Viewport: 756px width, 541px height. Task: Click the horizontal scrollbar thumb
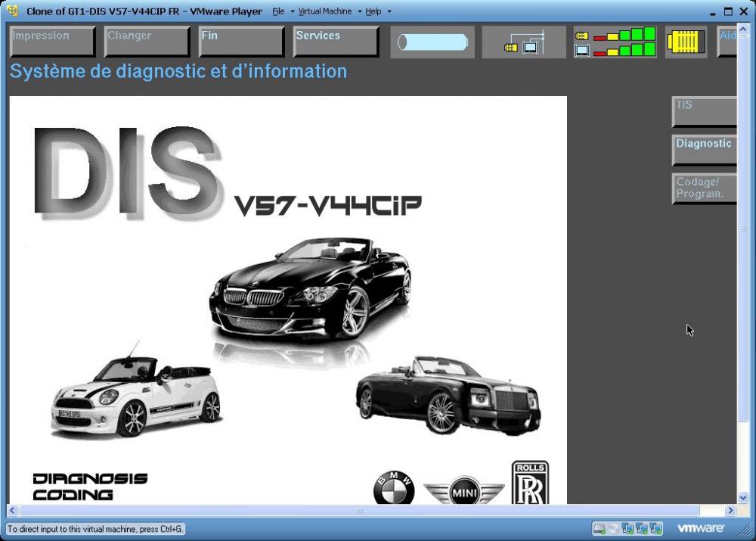pos(359,510)
